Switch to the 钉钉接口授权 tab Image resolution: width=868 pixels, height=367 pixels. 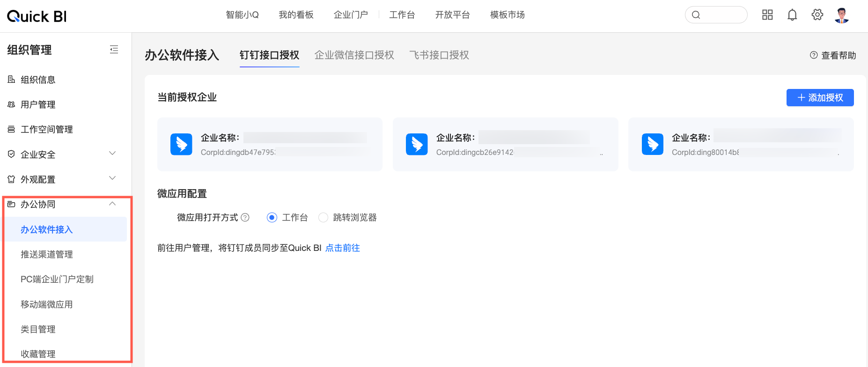coord(270,55)
